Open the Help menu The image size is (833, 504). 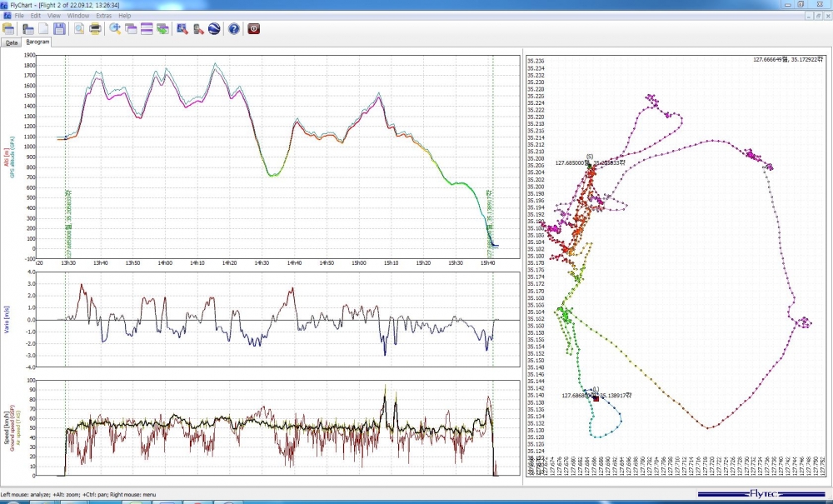tap(124, 16)
